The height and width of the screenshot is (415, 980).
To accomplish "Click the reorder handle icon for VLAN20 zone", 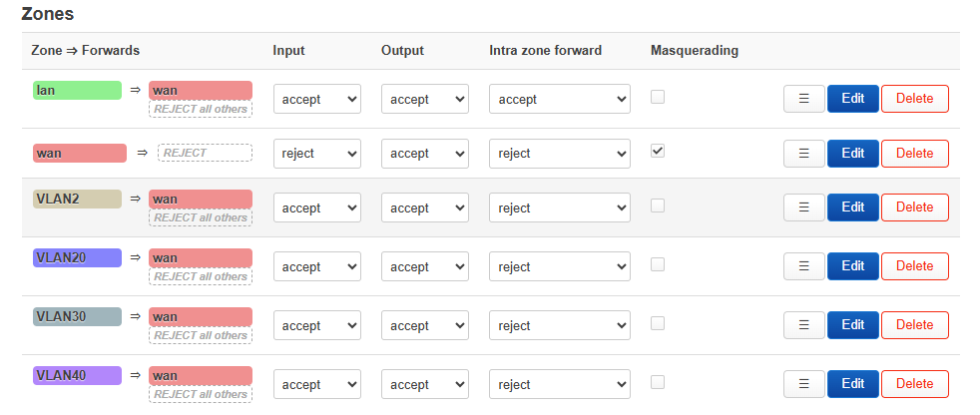I will click(803, 266).
